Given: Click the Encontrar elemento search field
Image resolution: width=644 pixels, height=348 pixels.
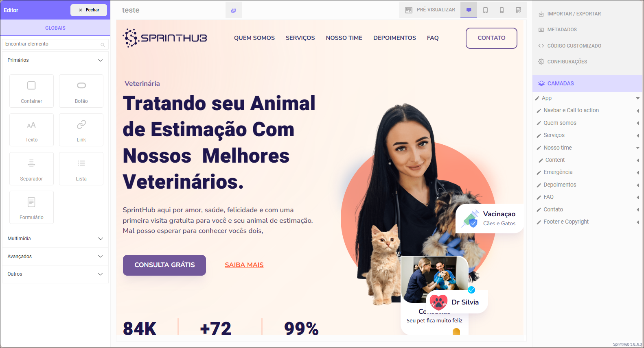Looking at the screenshot, I should 55,44.
